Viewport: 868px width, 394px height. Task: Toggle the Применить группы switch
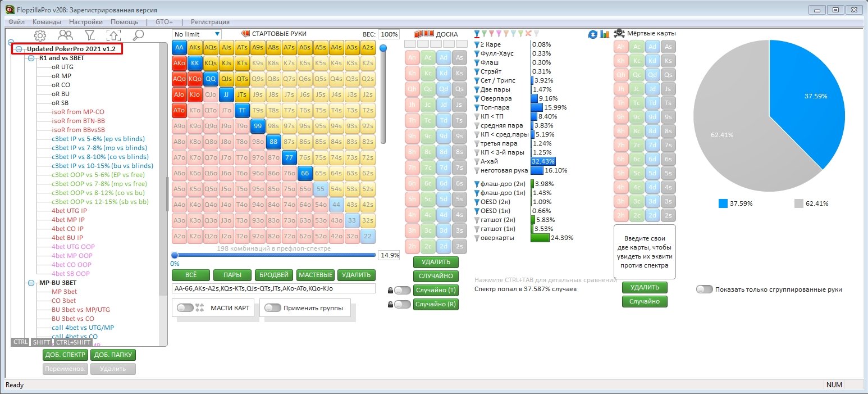coord(273,308)
